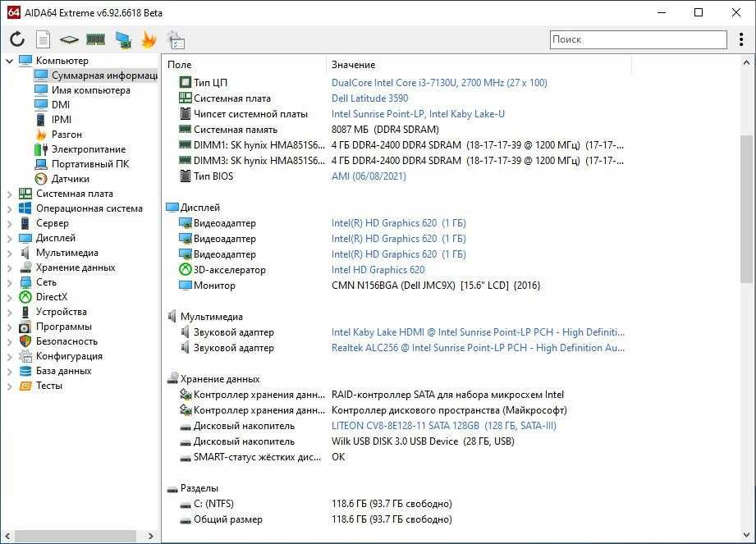Click the Программы icon in tree
Viewport: 756px width, 544px height.
[x=25, y=327]
